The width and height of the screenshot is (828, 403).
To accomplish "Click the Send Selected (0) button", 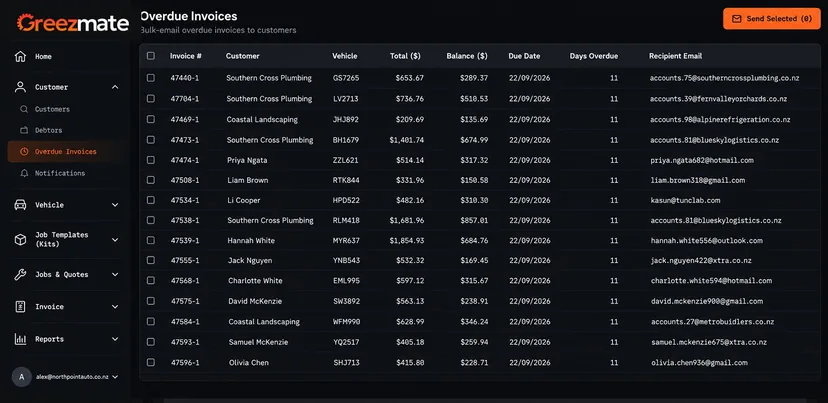I will [x=771, y=18].
